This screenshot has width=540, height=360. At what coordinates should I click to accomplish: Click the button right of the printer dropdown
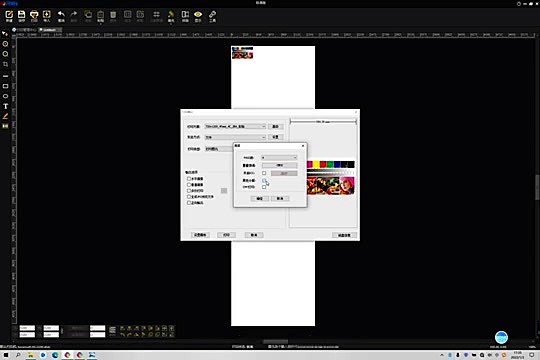[x=276, y=127]
